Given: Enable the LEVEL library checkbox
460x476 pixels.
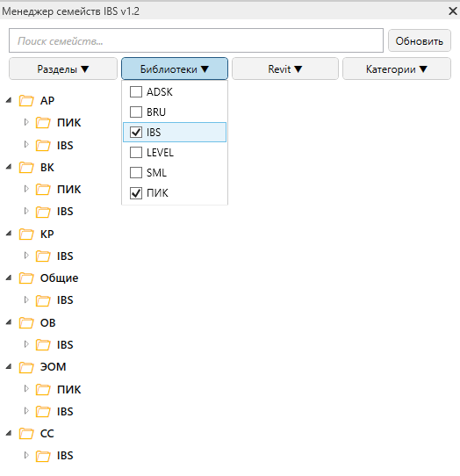Looking at the screenshot, I should click(136, 153).
